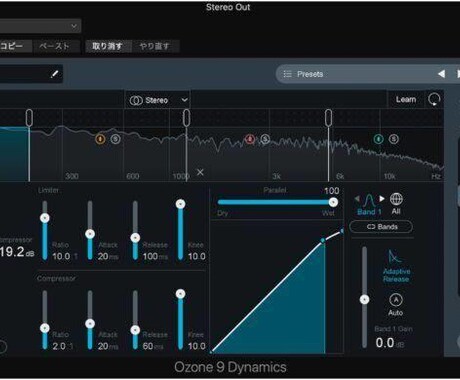This screenshot has width=460, height=380.
Task: Click the Compressor Attack slider handle
Action: [x=90, y=323]
